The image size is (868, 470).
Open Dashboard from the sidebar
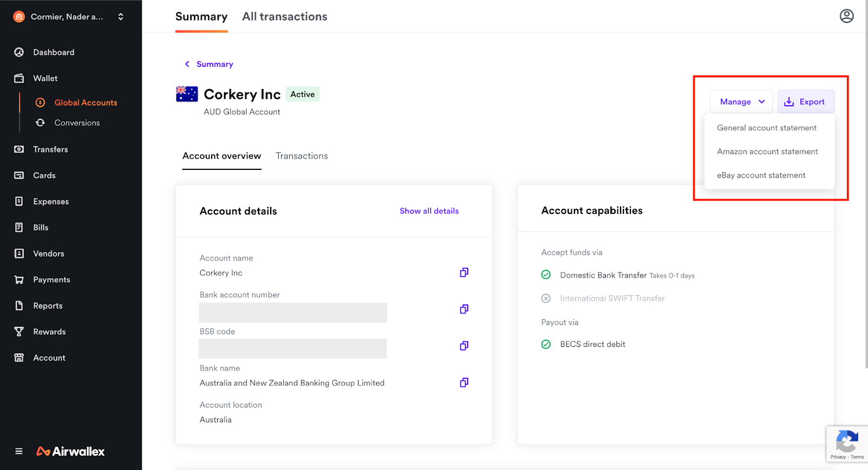pyautogui.click(x=54, y=52)
